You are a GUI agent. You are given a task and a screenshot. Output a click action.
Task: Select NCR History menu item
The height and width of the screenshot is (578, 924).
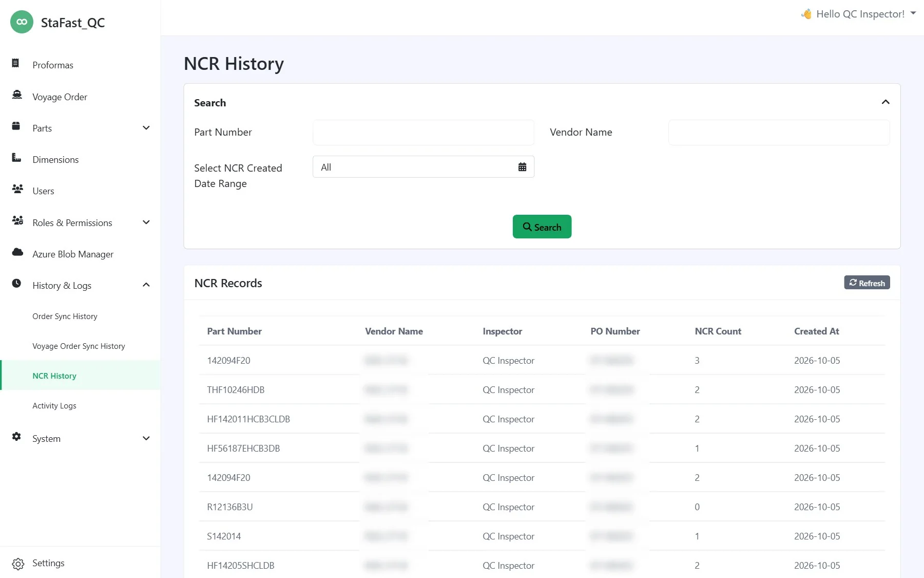81,376
